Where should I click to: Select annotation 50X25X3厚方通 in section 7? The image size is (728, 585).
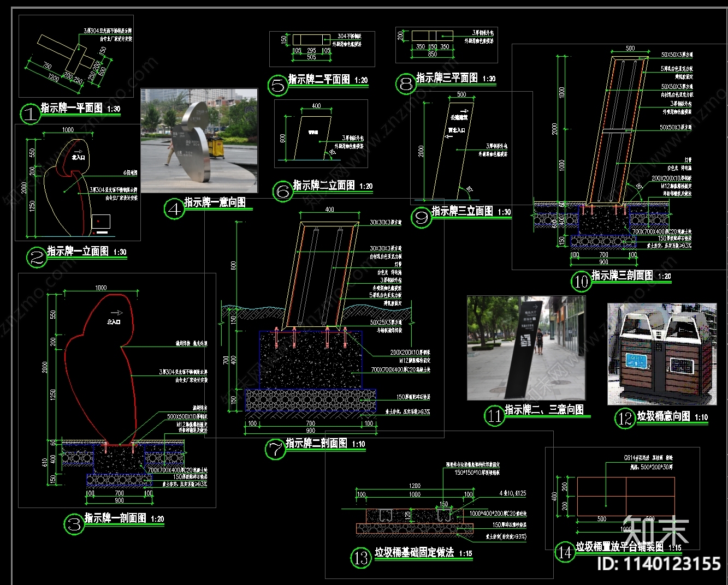(386, 323)
